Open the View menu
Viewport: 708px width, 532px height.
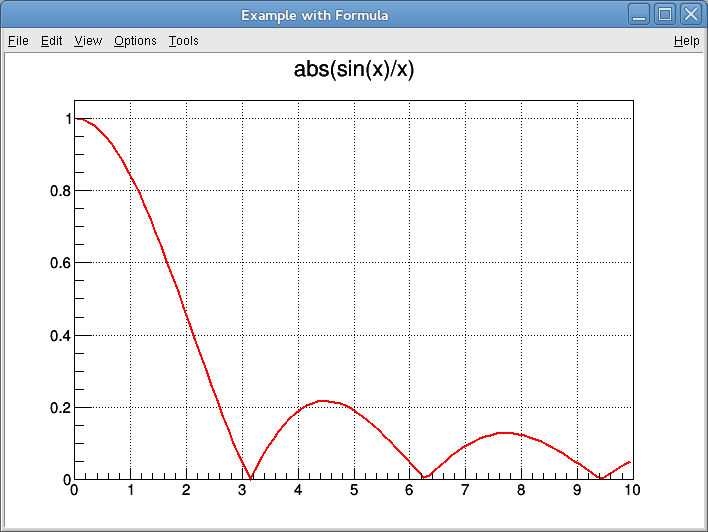(x=88, y=41)
